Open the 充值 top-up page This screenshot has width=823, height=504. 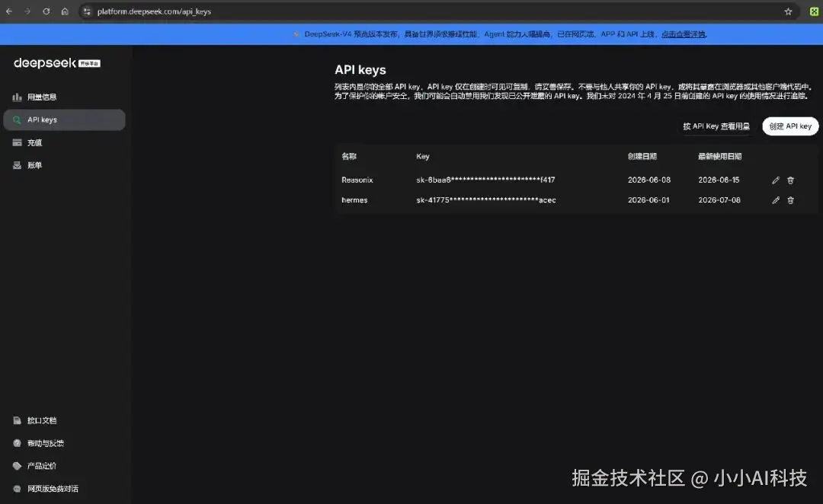(x=64, y=142)
